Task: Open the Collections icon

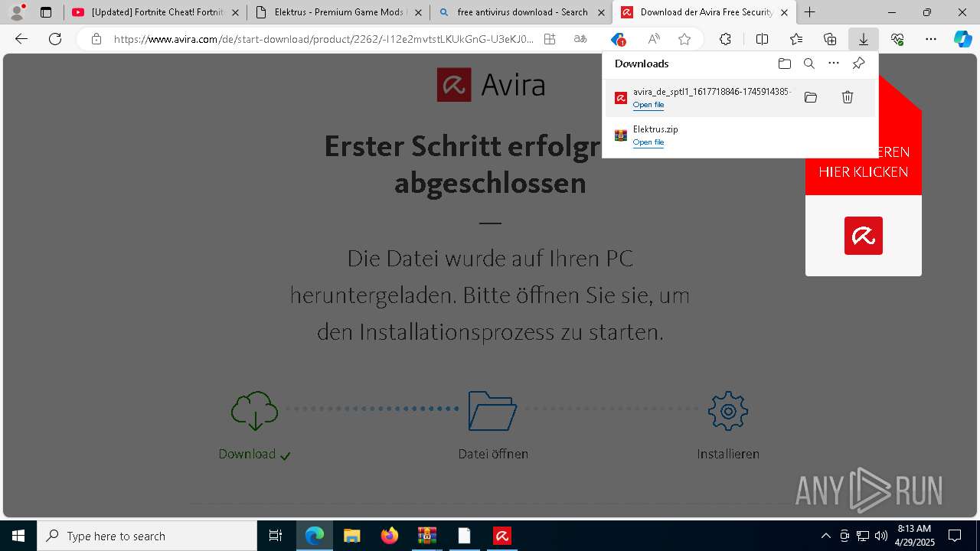Action: (830, 39)
